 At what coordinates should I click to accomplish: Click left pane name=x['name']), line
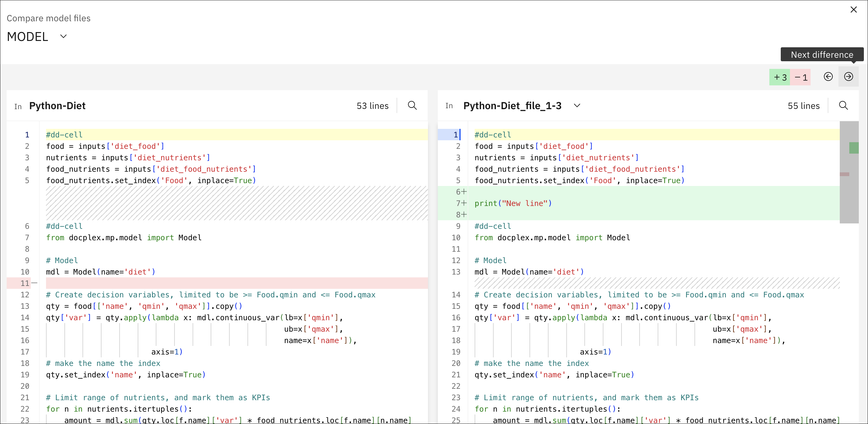(x=320, y=341)
